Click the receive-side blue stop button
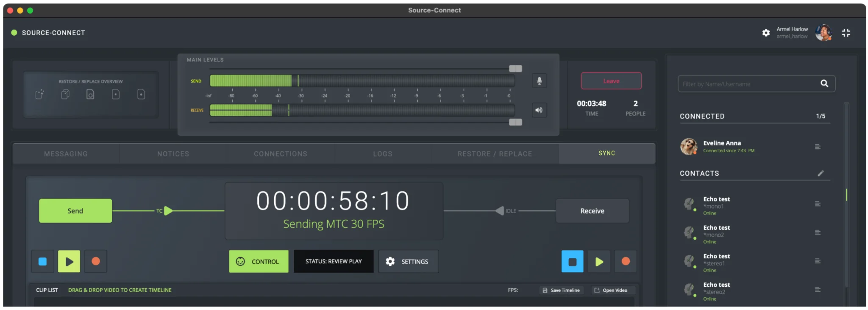This screenshot has height=310, width=868. tap(572, 261)
